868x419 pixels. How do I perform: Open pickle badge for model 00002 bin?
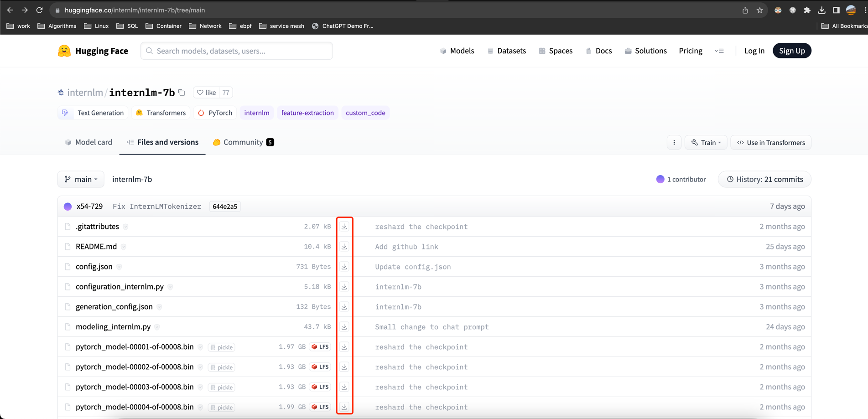(222, 367)
